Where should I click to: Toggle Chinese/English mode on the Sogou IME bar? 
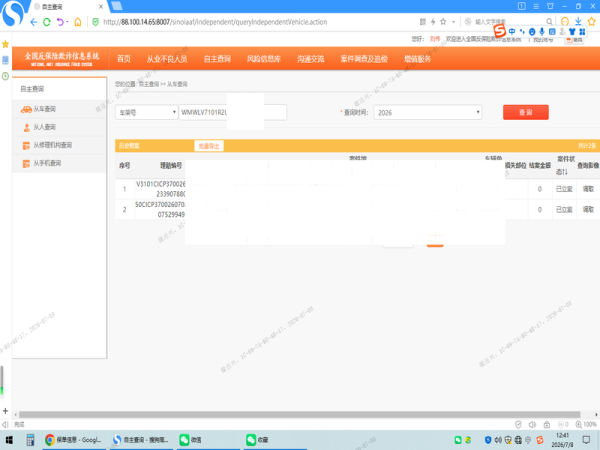[x=512, y=32]
